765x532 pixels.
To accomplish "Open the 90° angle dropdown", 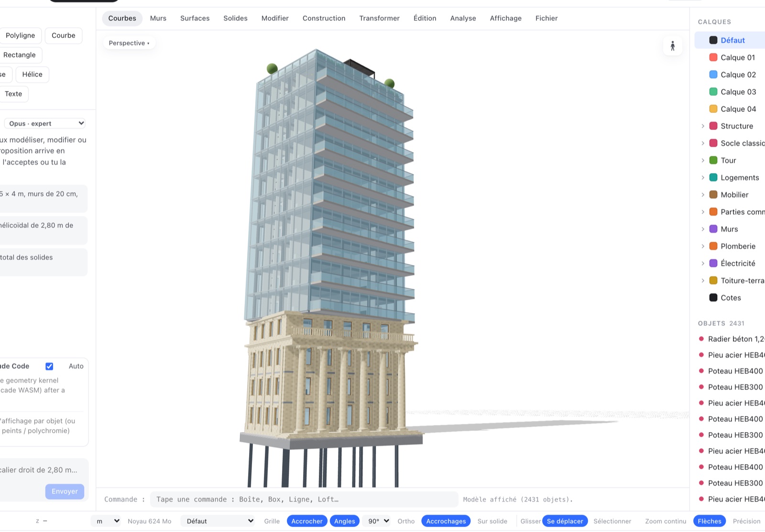I will click(378, 521).
